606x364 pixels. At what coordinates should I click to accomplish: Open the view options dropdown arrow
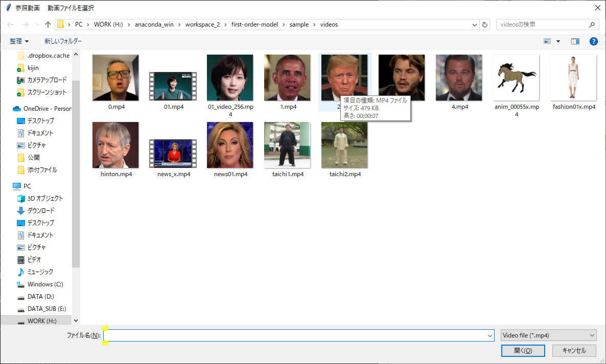click(x=558, y=41)
